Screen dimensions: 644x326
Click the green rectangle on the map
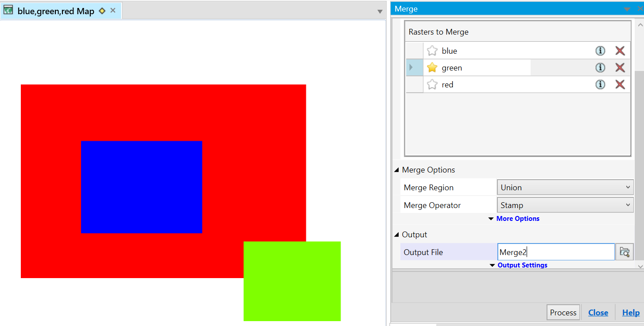292,281
